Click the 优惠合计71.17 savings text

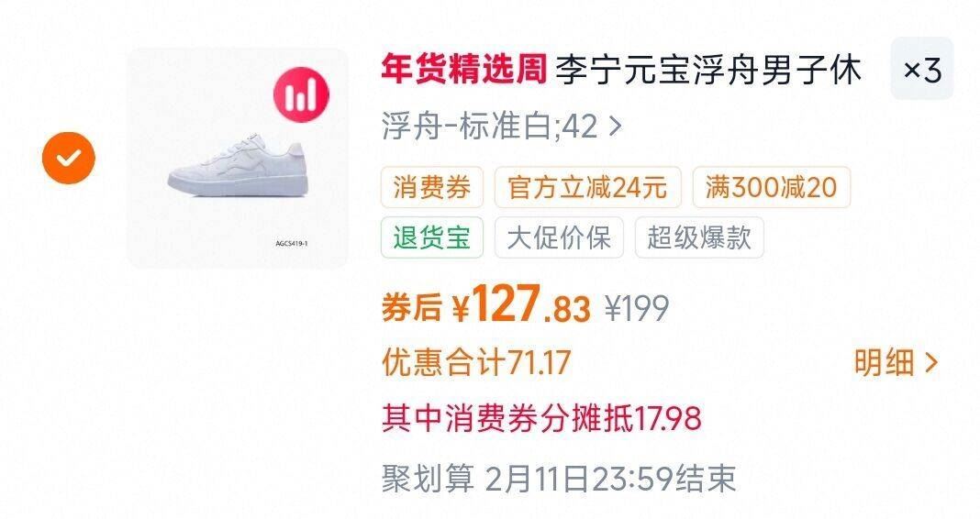(x=476, y=362)
